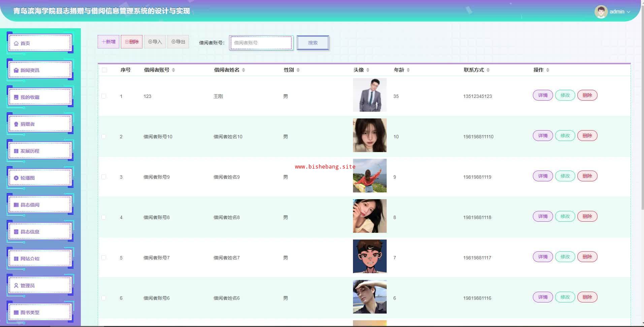
Task: Click the 轮播图 sidebar icon
Action: (x=16, y=178)
